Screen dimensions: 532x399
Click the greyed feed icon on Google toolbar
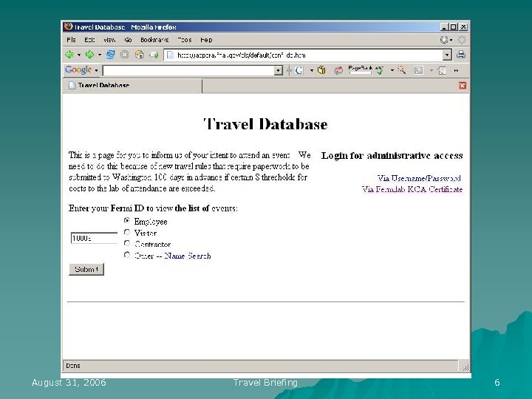[x=419, y=70]
